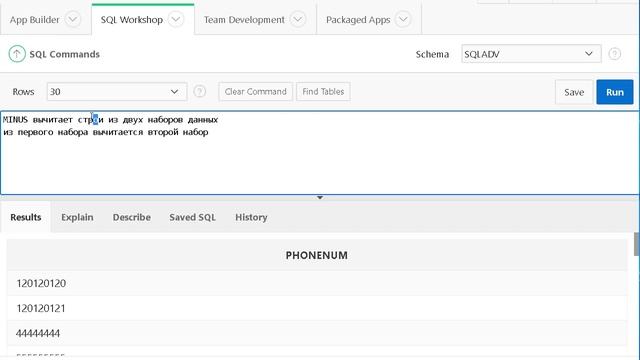Screen dimensions: 640x360
Task: Open the Saved SQL tab
Action: (192, 217)
